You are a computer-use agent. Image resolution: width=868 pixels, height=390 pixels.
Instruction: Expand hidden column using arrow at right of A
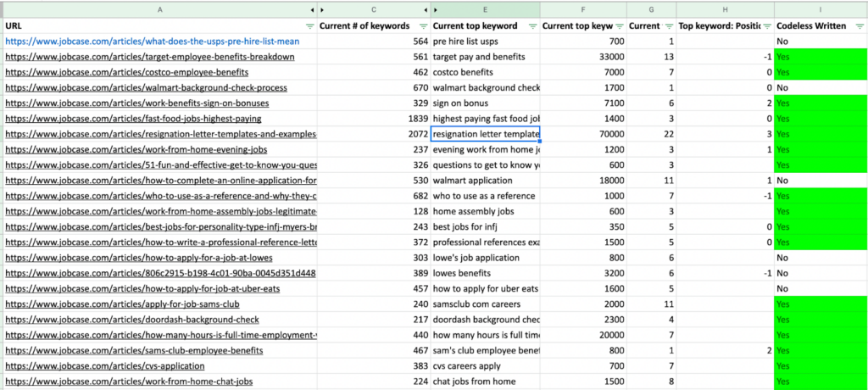313,10
